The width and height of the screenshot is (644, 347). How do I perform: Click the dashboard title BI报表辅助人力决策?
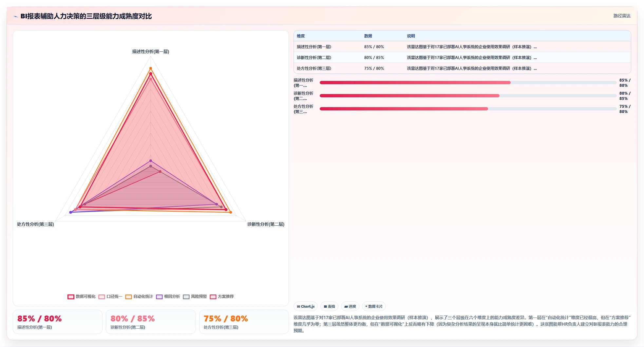click(x=86, y=16)
